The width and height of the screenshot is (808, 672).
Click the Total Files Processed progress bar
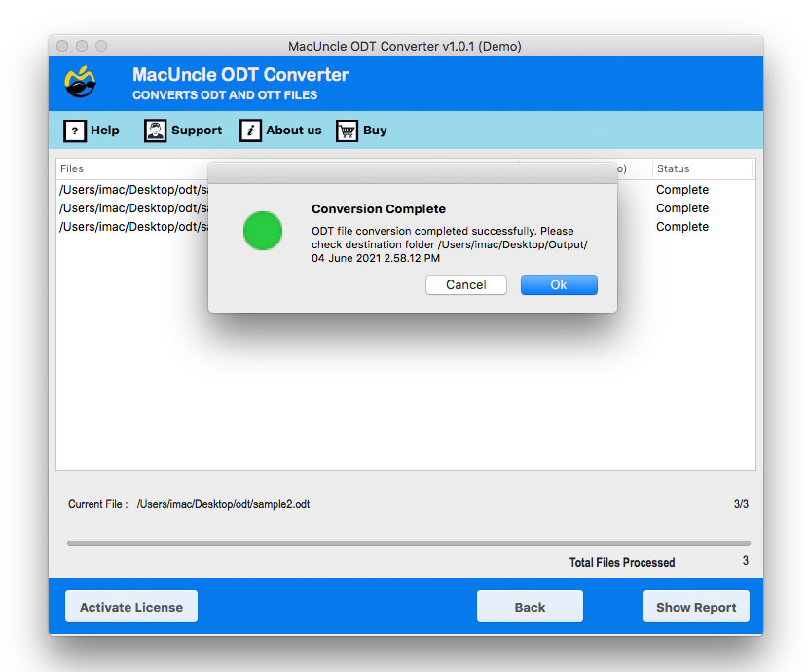(x=408, y=542)
